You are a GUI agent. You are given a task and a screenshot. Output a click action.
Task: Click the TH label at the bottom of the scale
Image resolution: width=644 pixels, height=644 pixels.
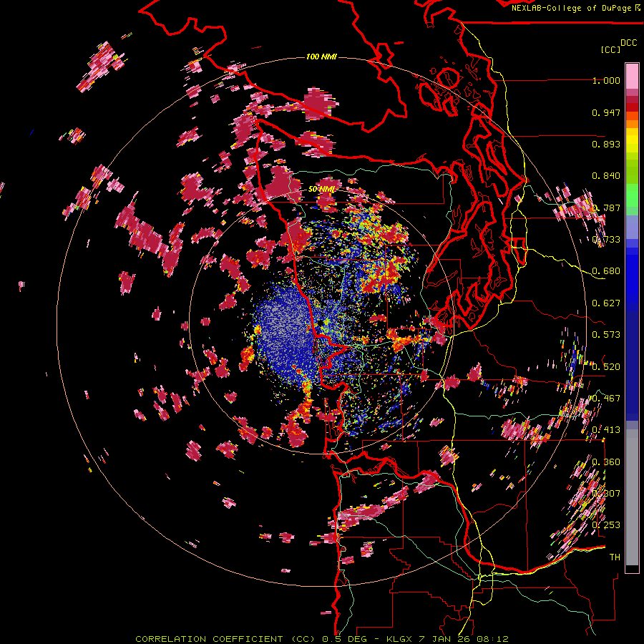point(615,557)
